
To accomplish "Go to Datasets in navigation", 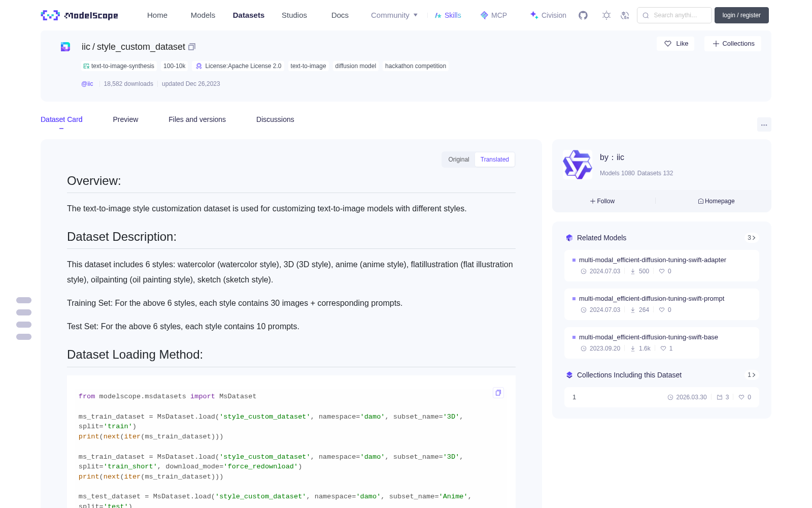I will tap(249, 15).
